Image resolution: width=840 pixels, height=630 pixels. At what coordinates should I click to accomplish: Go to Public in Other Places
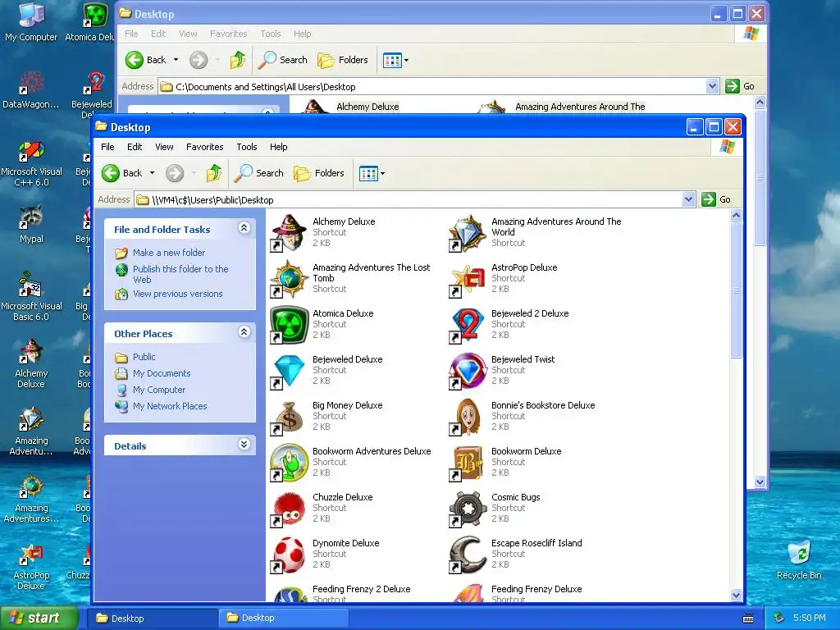pyautogui.click(x=144, y=357)
